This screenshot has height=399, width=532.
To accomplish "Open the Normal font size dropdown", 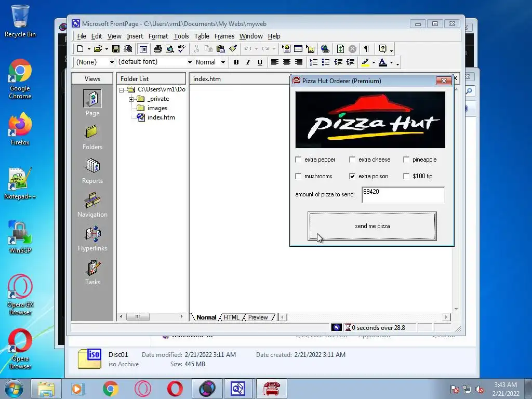I will pos(223,62).
